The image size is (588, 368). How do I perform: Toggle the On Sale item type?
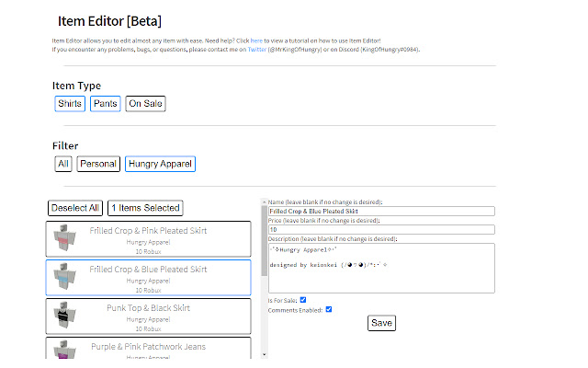[145, 104]
